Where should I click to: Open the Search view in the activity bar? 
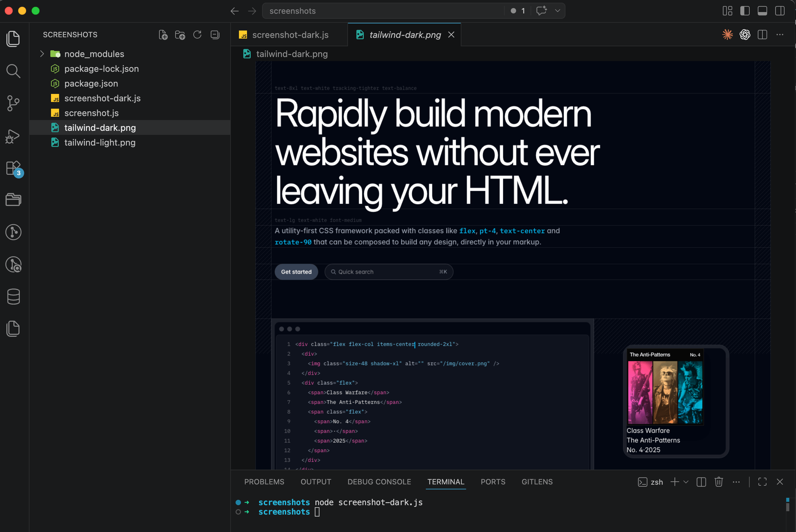(13, 71)
